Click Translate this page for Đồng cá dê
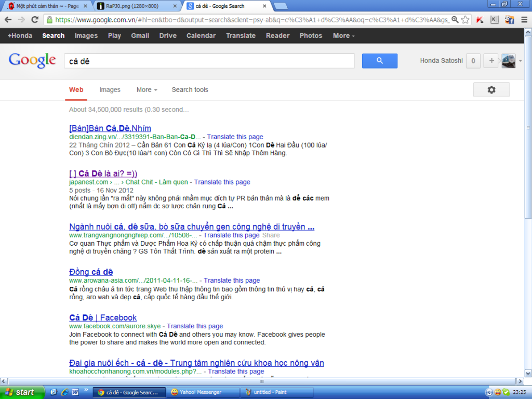This screenshot has width=532, height=399. click(232, 281)
